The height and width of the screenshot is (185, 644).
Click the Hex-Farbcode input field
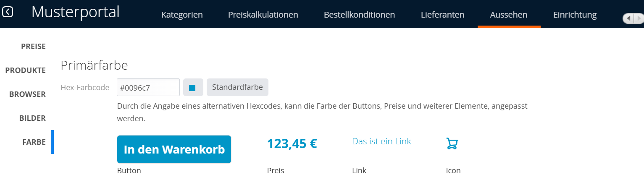pyautogui.click(x=148, y=88)
